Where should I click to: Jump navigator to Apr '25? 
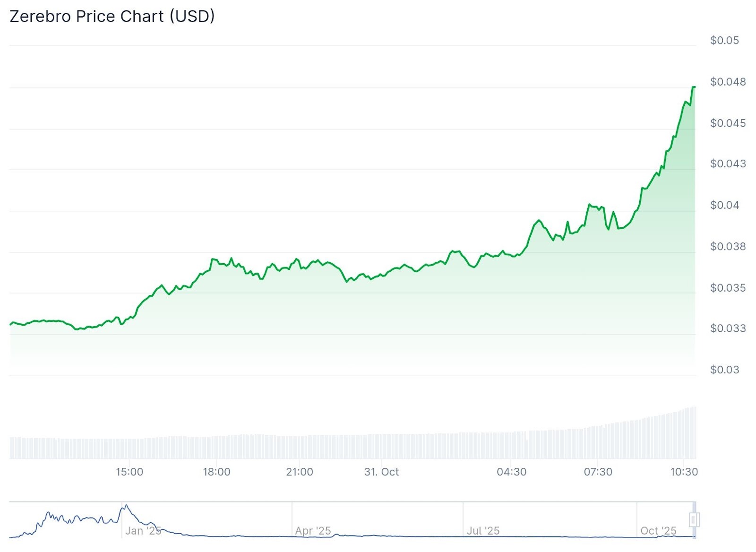(x=313, y=531)
